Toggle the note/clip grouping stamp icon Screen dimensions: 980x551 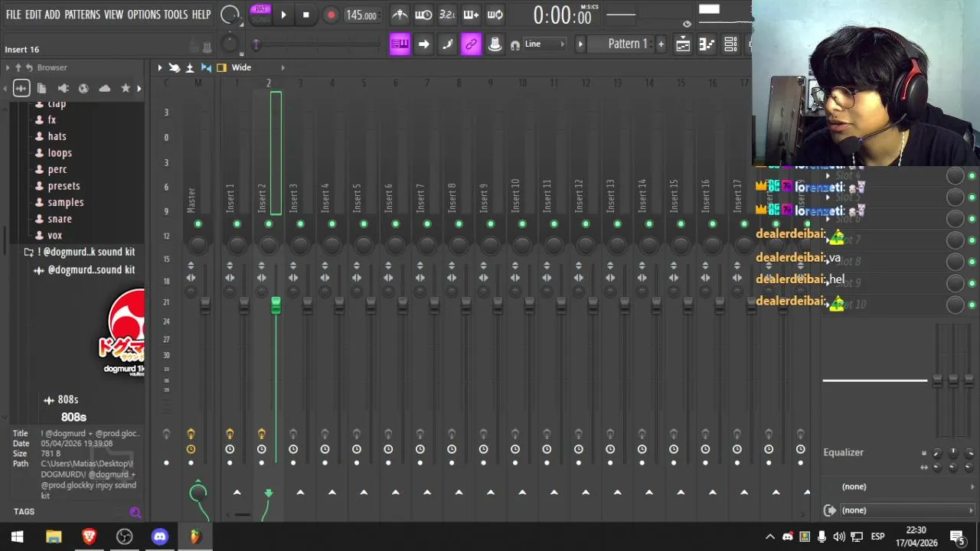click(495, 44)
